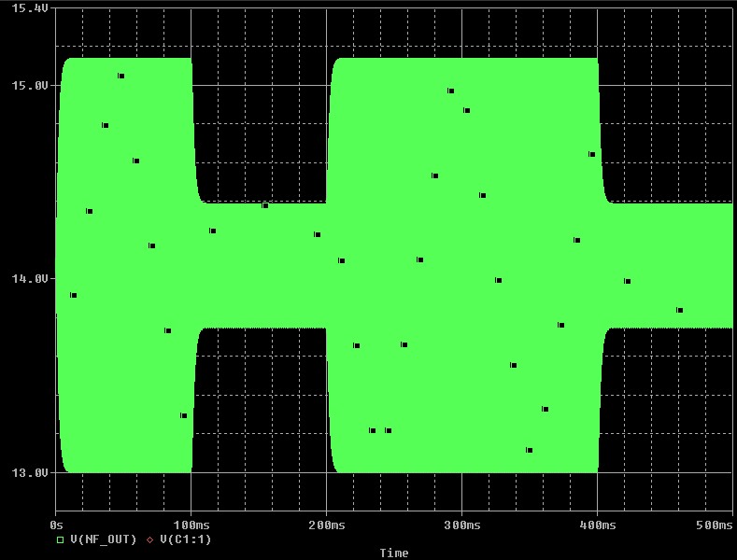Click the 0s X-axis label
This screenshot has width=737, height=560.
click(x=56, y=525)
